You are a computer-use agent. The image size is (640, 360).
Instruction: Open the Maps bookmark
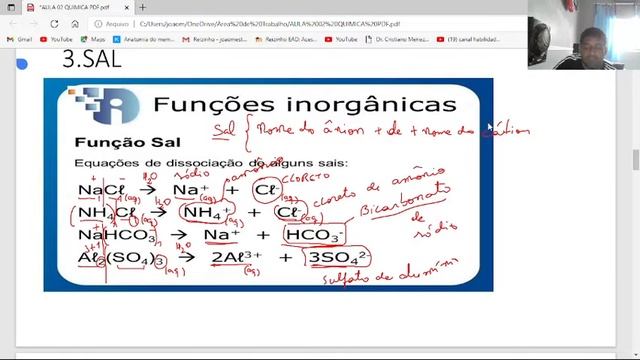tap(93, 40)
